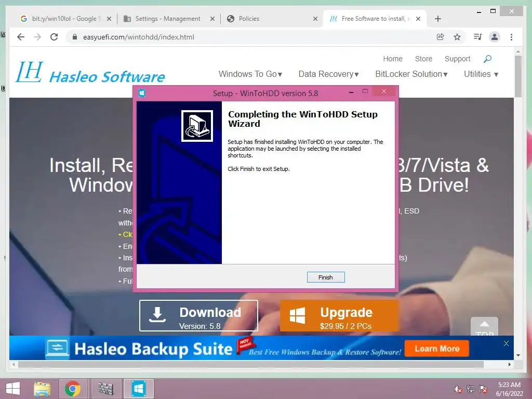The width and height of the screenshot is (532, 399).
Task: Open the Windows Start button
Action: pyautogui.click(x=13, y=389)
